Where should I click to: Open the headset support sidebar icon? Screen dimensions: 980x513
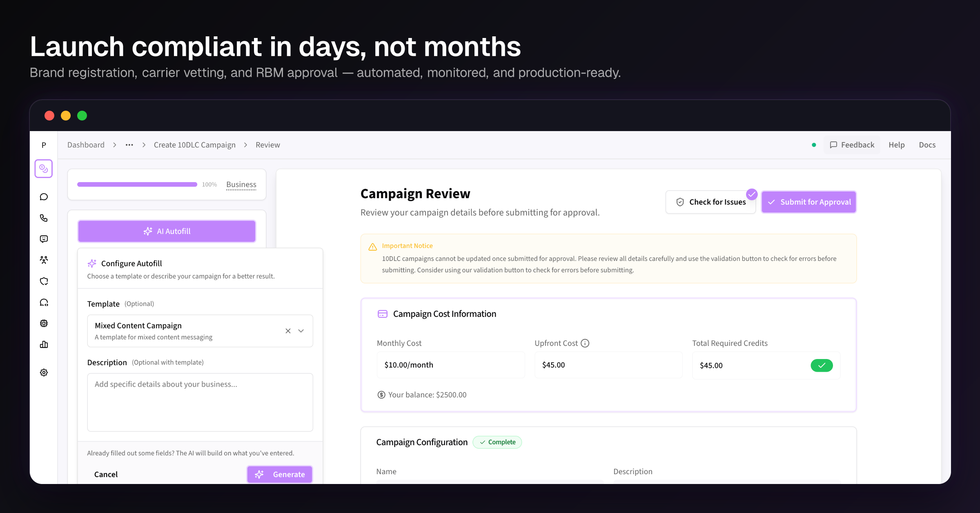click(44, 302)
